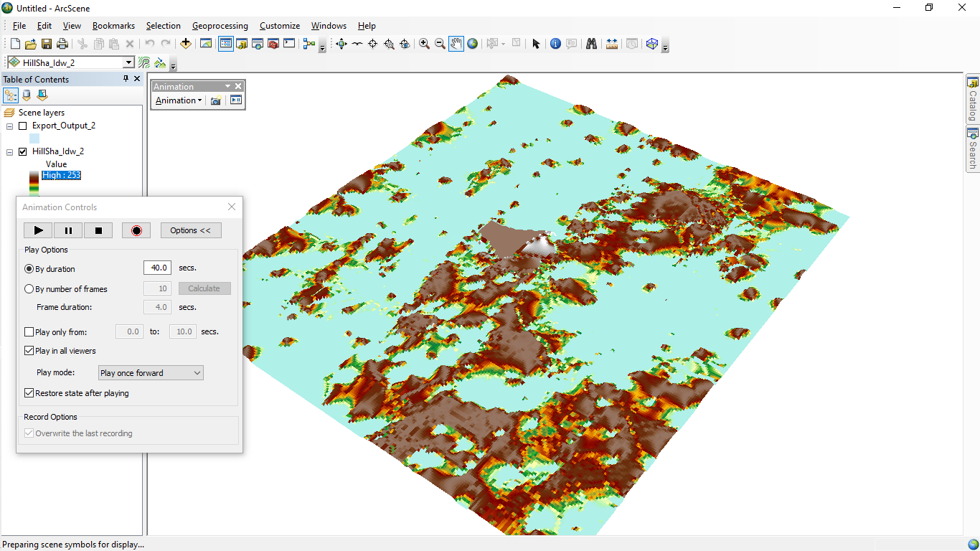Add Data to the scene
This screenshot has width=980, height=551.
pyautogui.click(x=186, y=44)
